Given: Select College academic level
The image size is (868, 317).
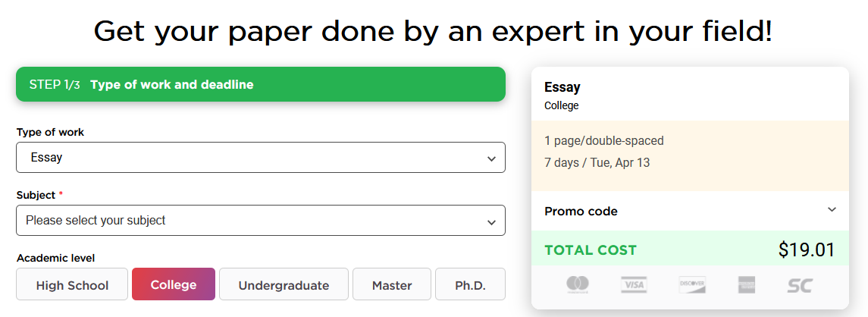Looking at the screenshot, I should (174, 284).
